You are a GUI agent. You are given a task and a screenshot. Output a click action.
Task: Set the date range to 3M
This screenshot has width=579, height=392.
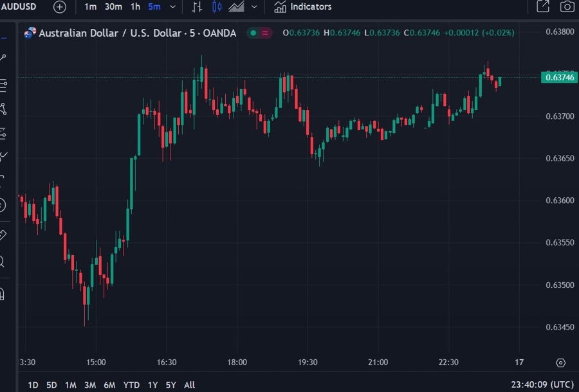pos(90,385)
